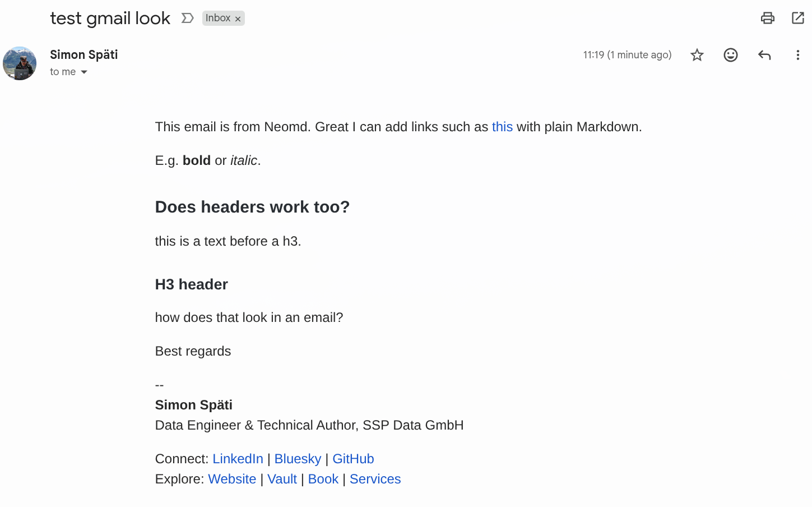Viewport: 812px width, 507px height.
Task: Open the LinkedIn link in the signature
Action: coord(238,459)
